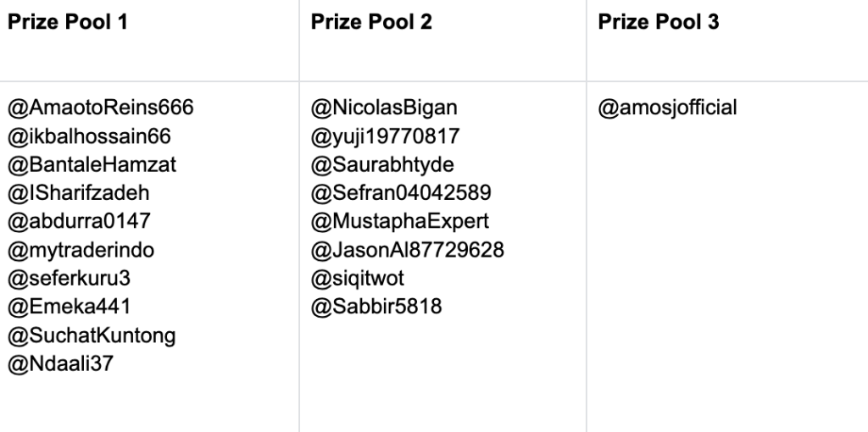Select the @ikbalhossain66 handle

[x=89, y=136]
